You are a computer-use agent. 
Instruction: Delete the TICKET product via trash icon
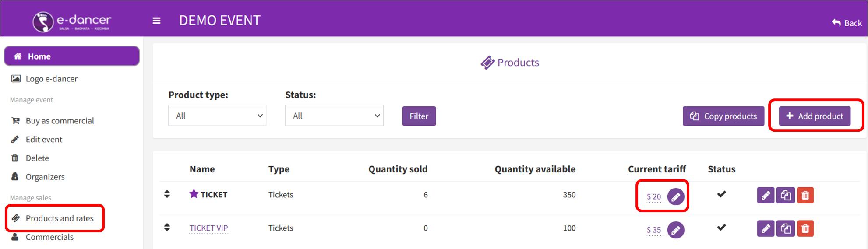(805, 195)
